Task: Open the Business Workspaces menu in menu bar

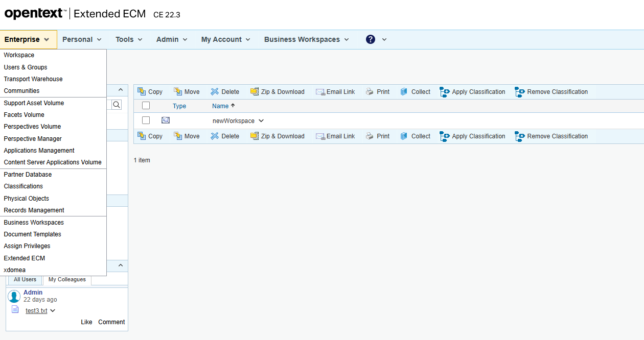Action: (306, 39)
